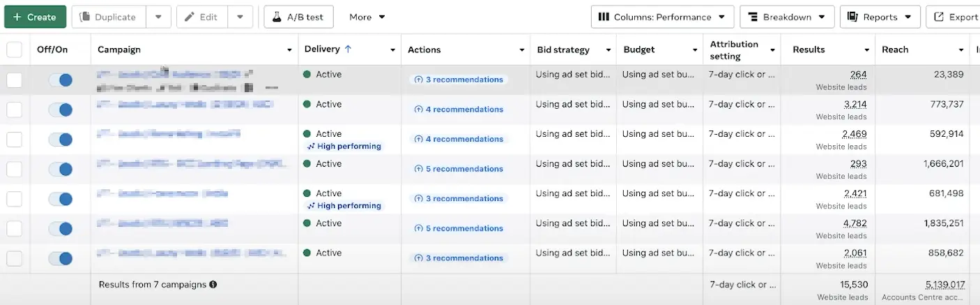This screenshot has height=305, width=980.
Task: Open the More menu
Action: coord(367,17)
